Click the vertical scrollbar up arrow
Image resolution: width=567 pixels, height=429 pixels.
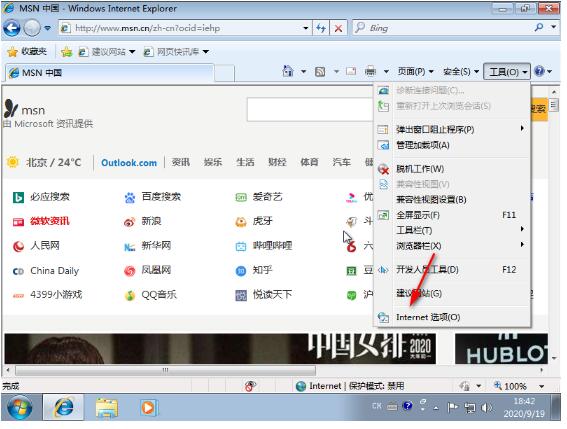[x=554, y=92]
